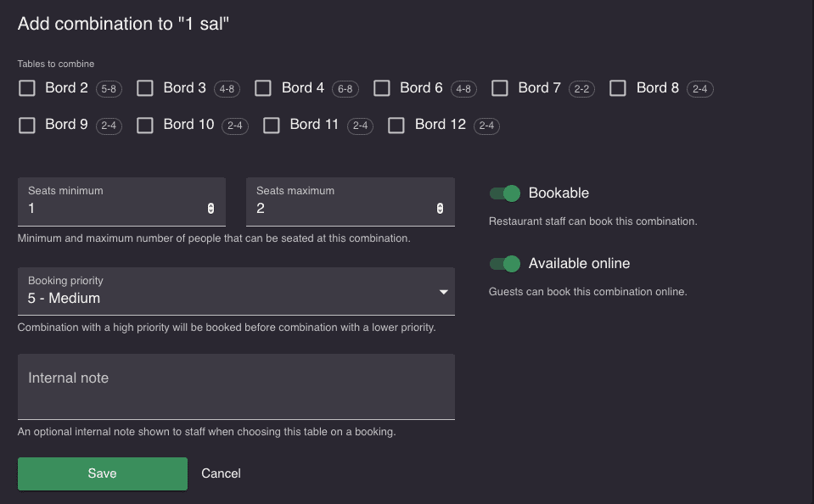Click the 'Add combination to "1 sal"' heading

point(123,24)
